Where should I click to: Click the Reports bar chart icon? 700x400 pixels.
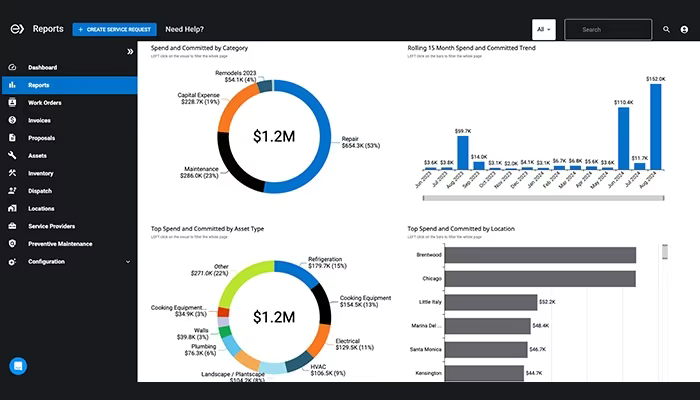(12, 85)
